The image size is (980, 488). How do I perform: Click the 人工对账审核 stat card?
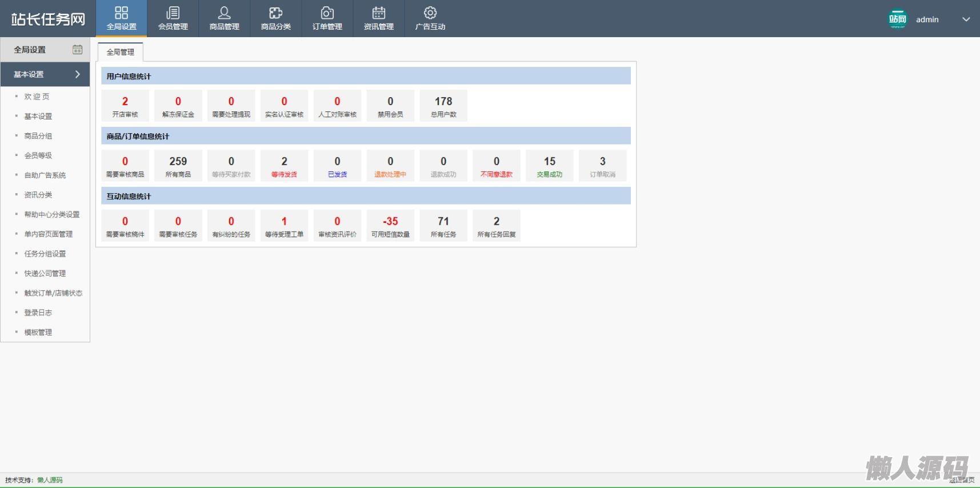pos(337,106)
